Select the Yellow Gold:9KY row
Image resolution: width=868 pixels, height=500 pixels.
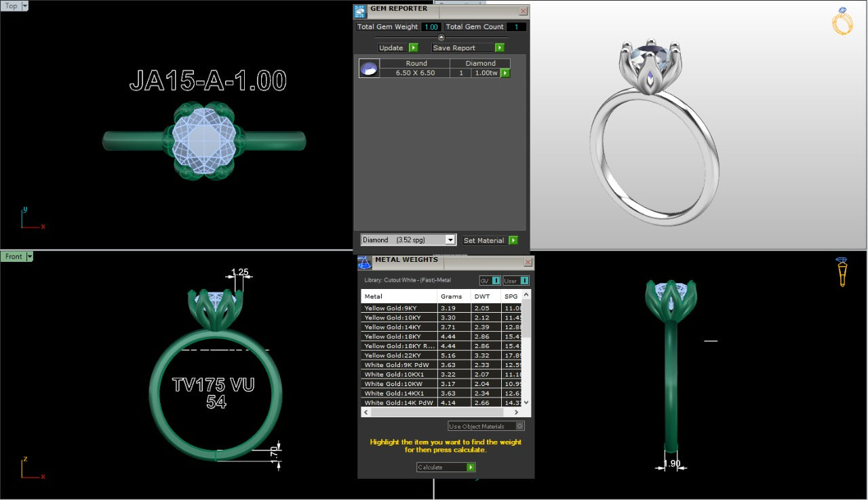pos(442,308)
